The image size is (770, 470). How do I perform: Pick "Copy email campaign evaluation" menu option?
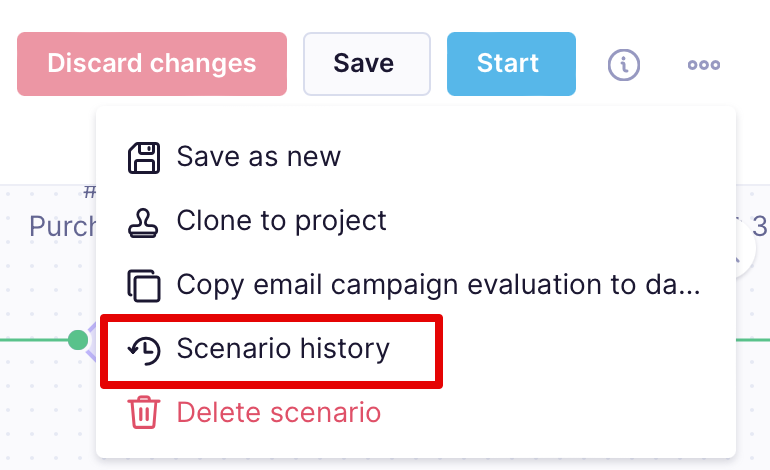438,285
